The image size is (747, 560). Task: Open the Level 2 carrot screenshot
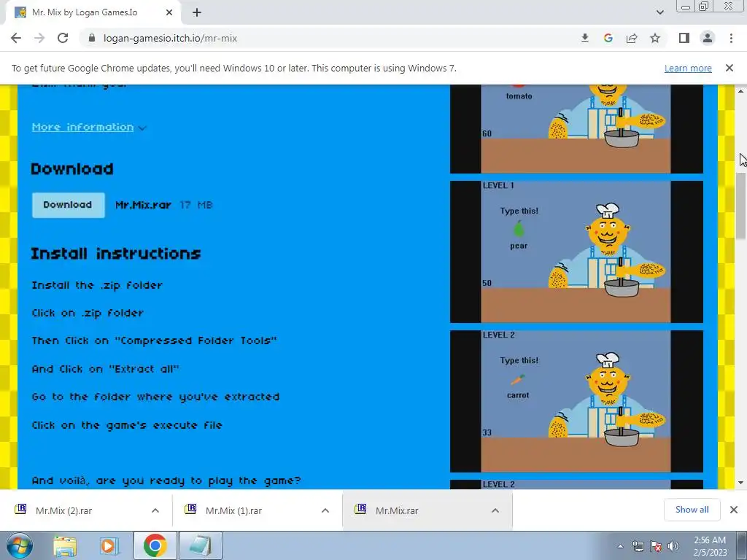tap(576, 402)
